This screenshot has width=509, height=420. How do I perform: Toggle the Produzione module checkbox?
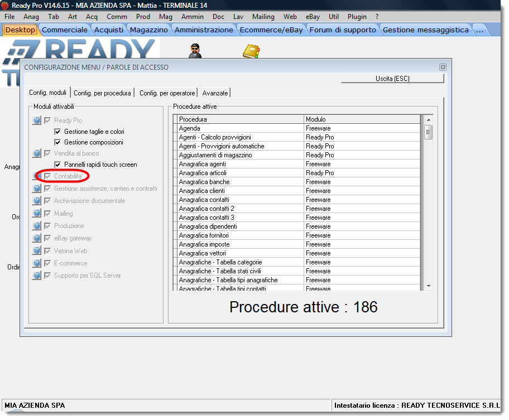tap(47, 226)
